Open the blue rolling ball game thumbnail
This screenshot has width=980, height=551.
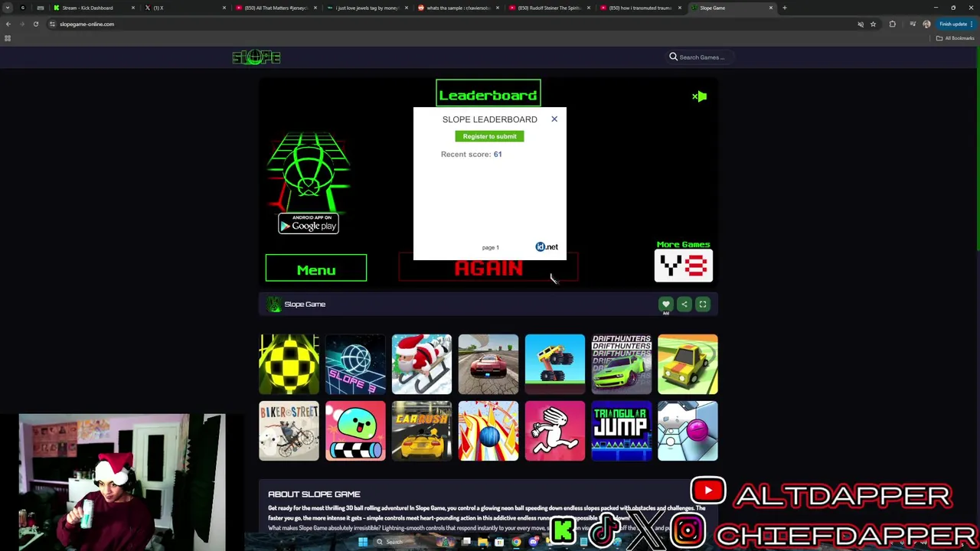(488, 431)
